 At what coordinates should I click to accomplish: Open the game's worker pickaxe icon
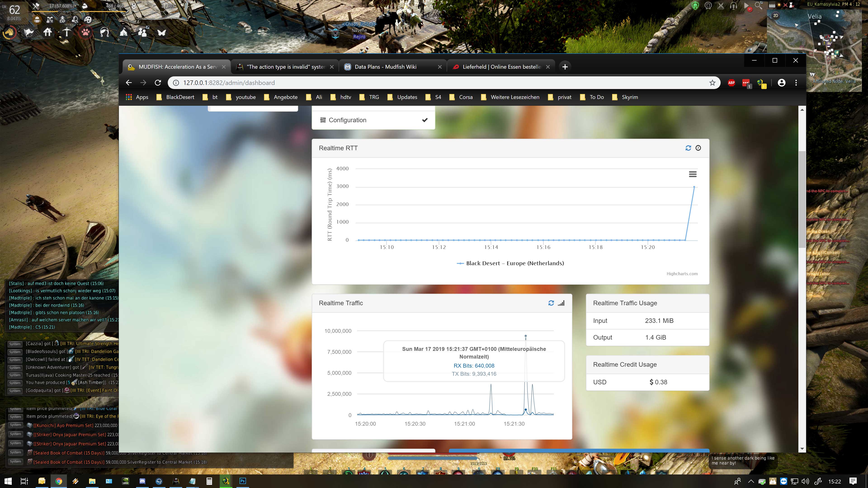pos(67,32)
